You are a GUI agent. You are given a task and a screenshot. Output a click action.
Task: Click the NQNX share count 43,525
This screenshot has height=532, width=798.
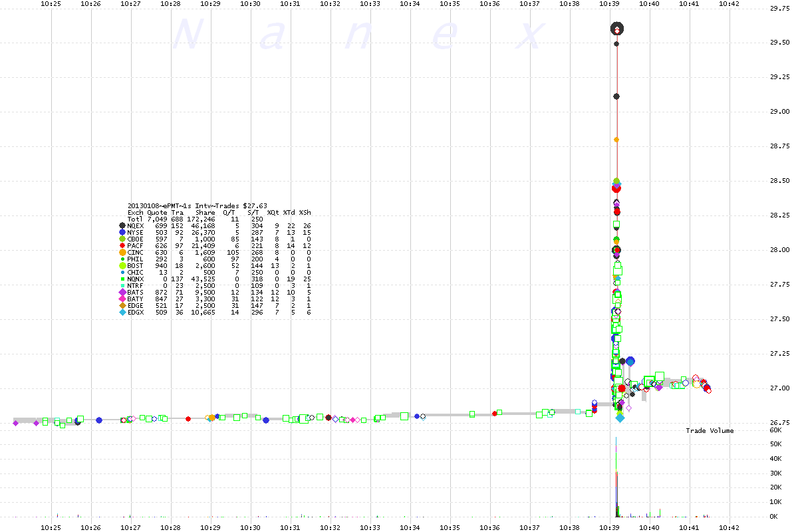point(204,279)
